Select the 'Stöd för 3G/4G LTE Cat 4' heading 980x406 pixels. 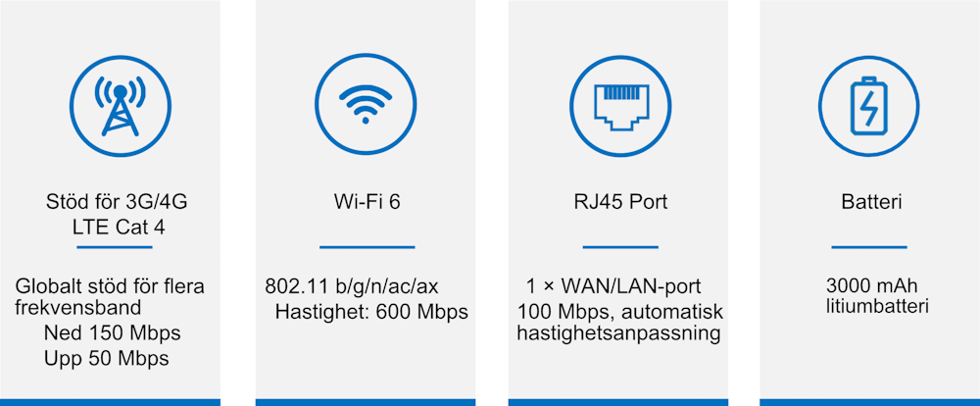tap(117, 215)
